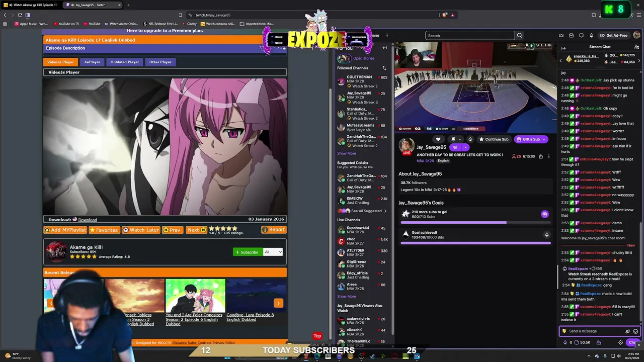Open Twitch whispers speech bubble icon
This screenshot has width=644, height=362.
[581, 36]
